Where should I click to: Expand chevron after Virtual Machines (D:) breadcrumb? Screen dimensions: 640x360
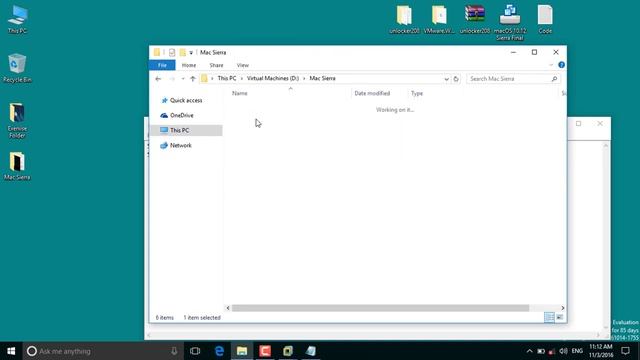coord(304,78)
